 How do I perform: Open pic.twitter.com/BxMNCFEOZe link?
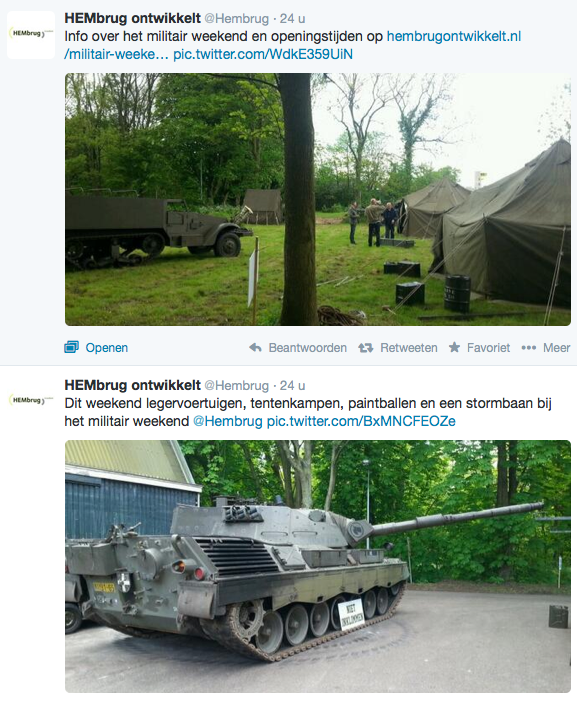pos(361,421)
